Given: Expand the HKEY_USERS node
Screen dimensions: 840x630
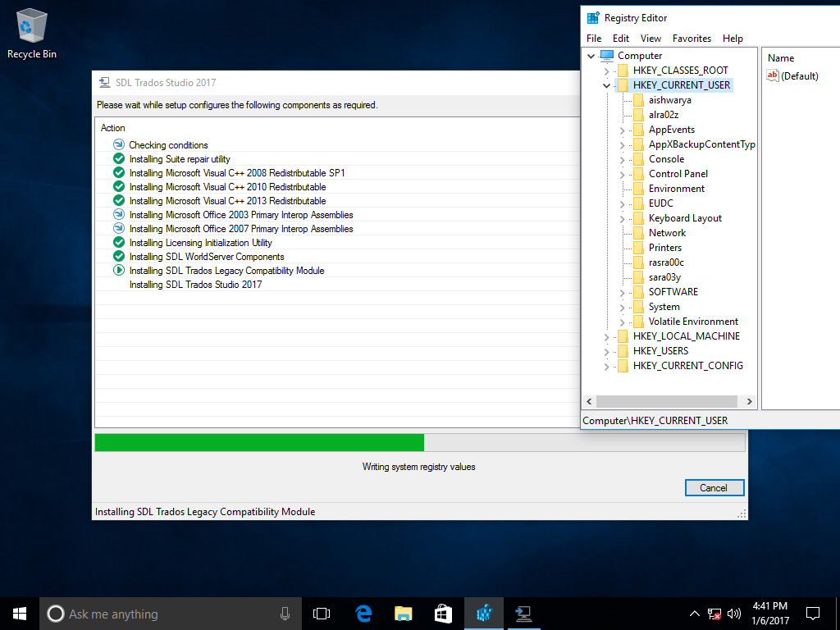Looking at the screenshot, I should 606,351.
